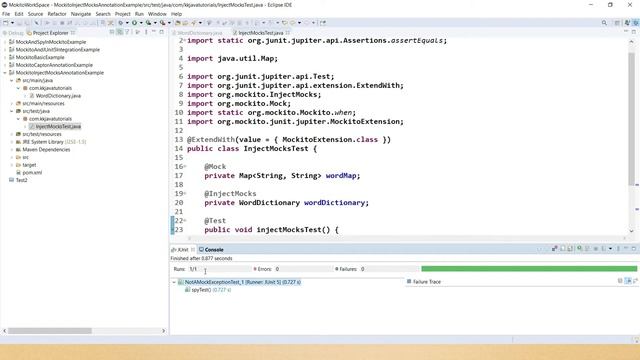Click the Show Stack Trace in Console icon
Viewport: 640px width, 360px height.
tap(620, 281)
